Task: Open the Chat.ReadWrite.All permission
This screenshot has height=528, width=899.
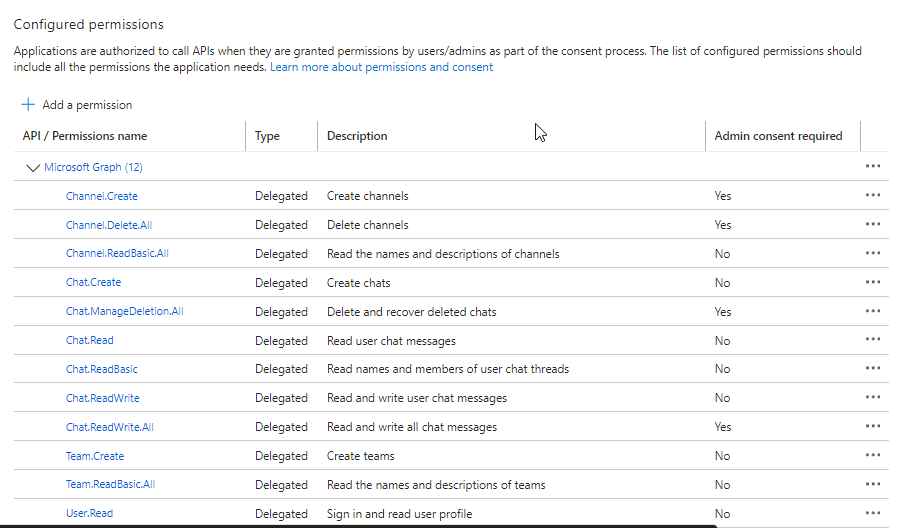Action: pos(110,427)
